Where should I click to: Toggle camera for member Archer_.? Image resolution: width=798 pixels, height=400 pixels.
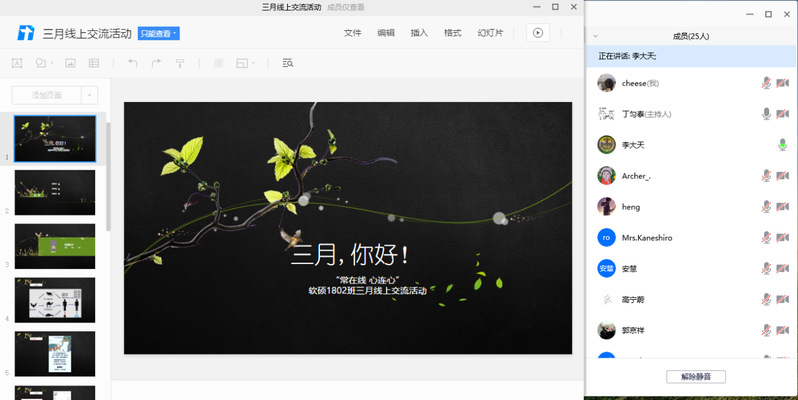point(783,176)
